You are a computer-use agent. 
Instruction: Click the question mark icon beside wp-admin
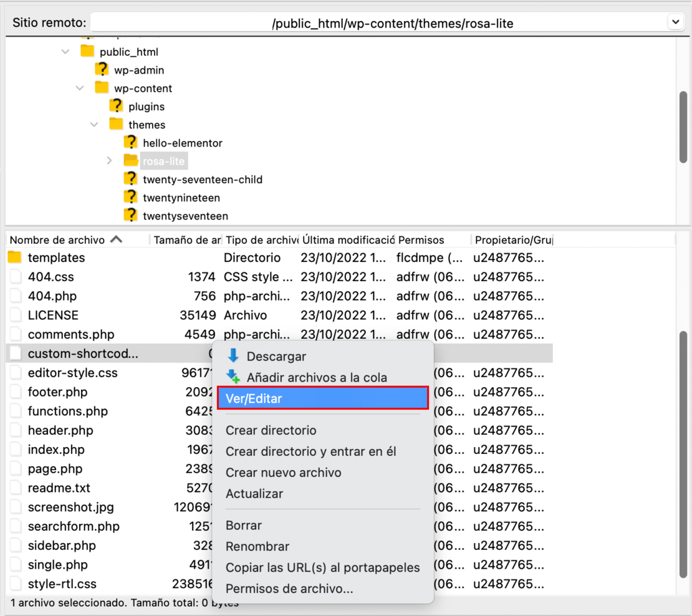click(101, 70)
